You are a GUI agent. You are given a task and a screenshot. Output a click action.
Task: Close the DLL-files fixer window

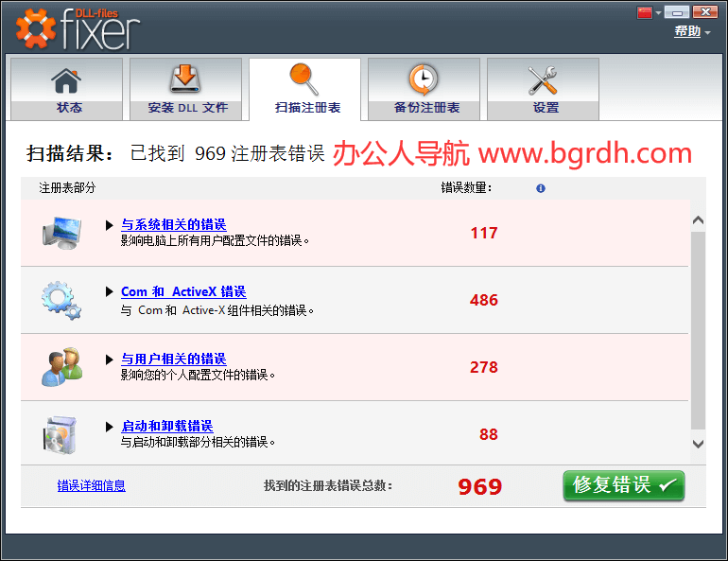pyautogui.click(x=705, y=11)
